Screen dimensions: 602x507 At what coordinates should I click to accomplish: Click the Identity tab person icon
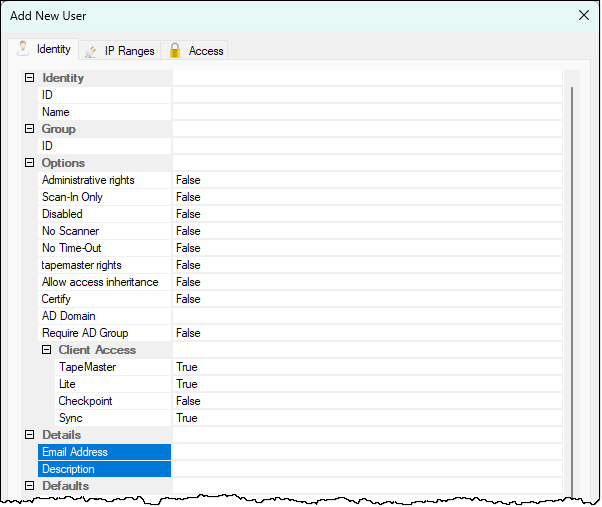click(24, 49)
